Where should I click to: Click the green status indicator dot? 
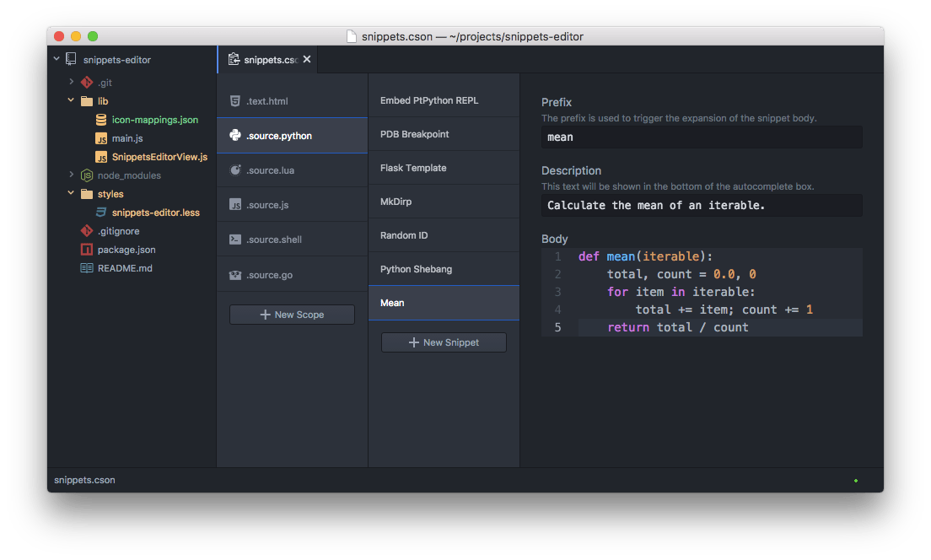point(856,480)
